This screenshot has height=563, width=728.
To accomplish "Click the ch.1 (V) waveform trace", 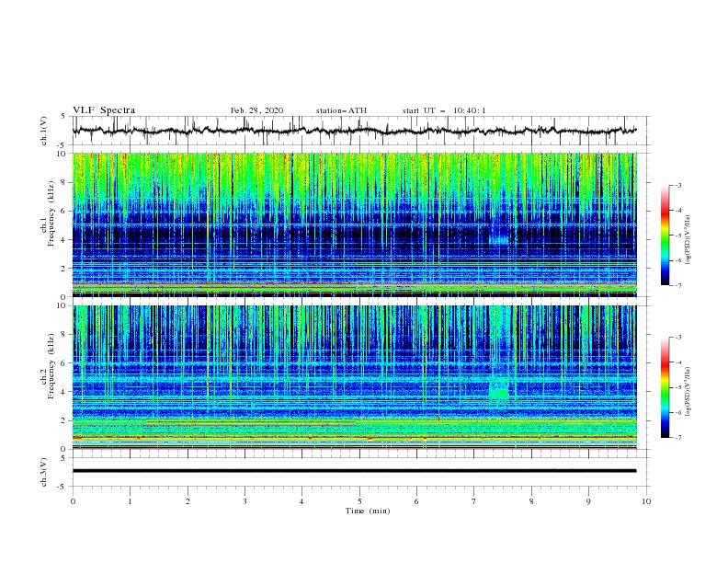I will coord(354,131).
